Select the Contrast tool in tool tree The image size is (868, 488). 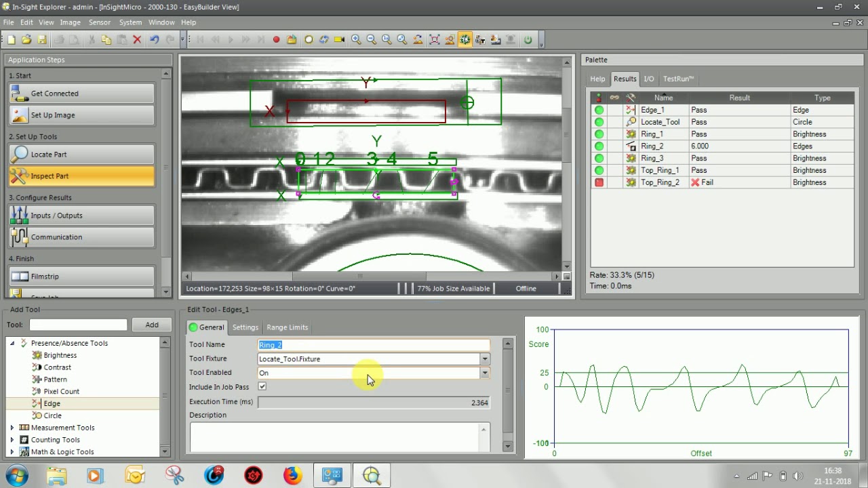click(57, 367)
